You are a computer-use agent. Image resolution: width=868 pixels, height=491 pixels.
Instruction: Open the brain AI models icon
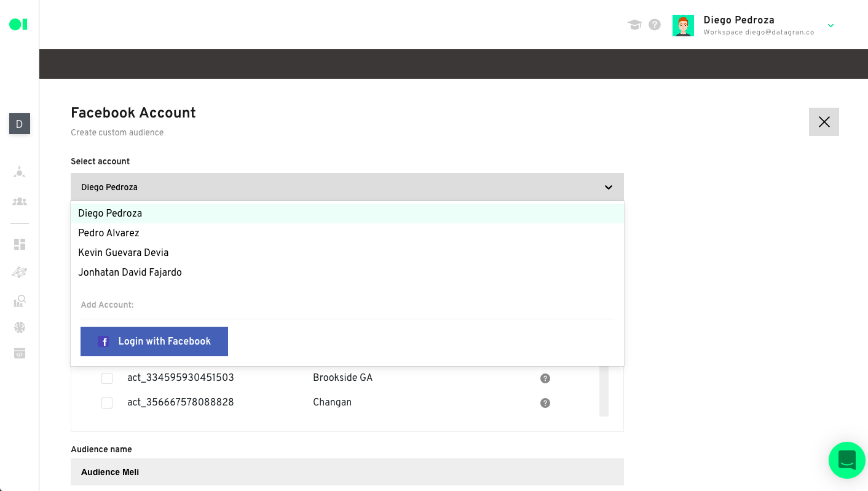click(19, 327)
